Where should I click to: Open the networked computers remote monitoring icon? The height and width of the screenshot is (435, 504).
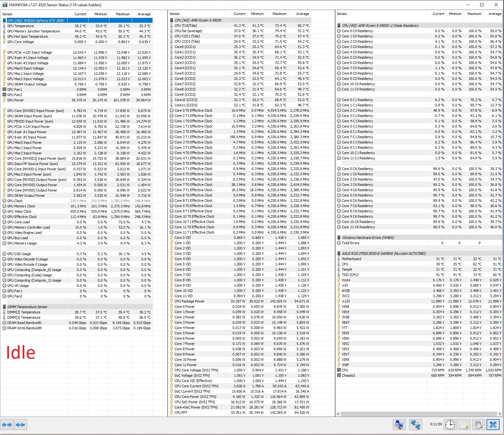point(415,424)
